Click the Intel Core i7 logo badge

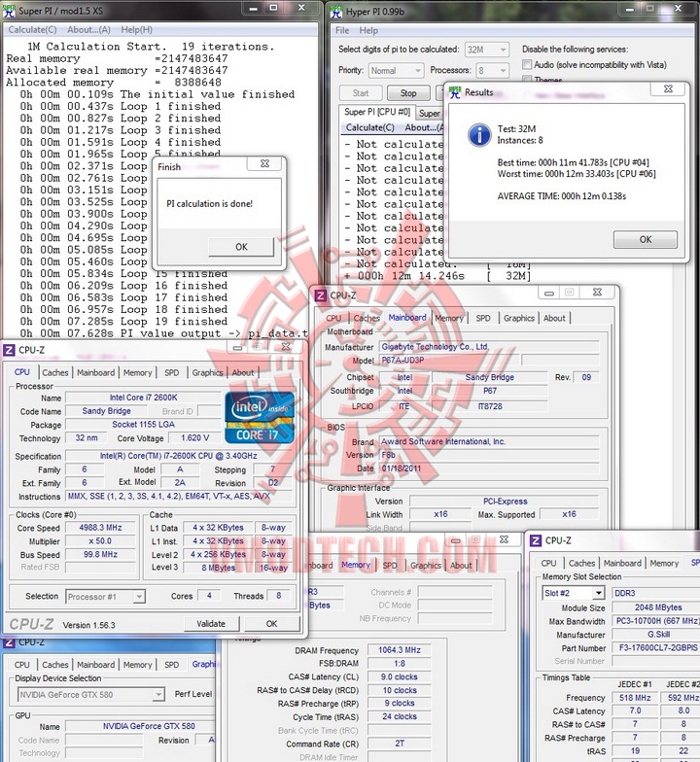click(x=260, y=418)
